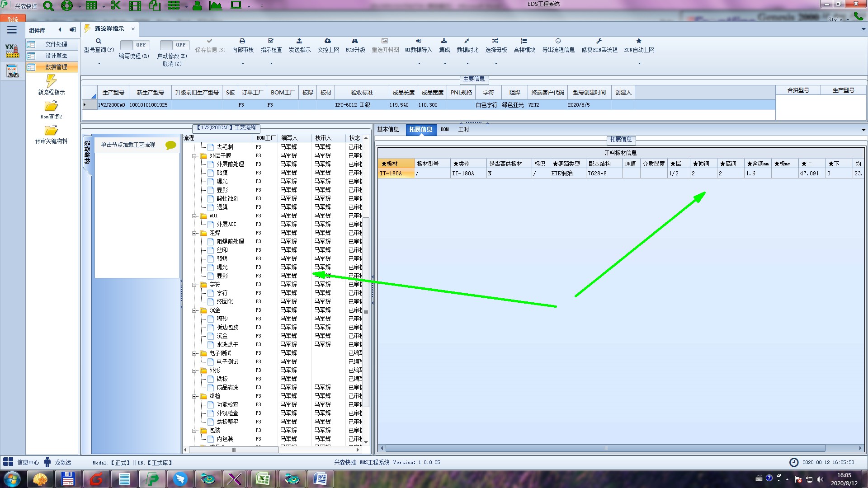Open dropdown arrow under 型号查询
Image resolution: width=868 pixels, height=488 pixels.
click(x=99, y=63)
